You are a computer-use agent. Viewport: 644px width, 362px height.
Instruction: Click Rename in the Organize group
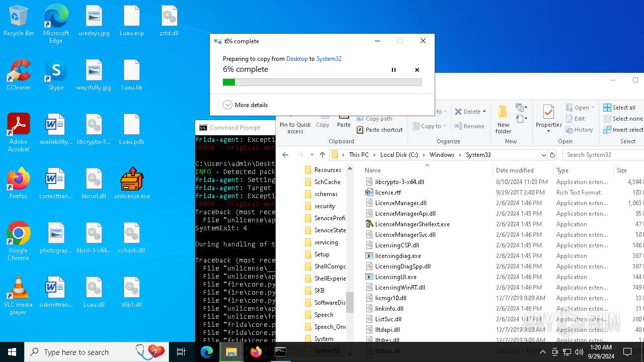coord(469,126)
